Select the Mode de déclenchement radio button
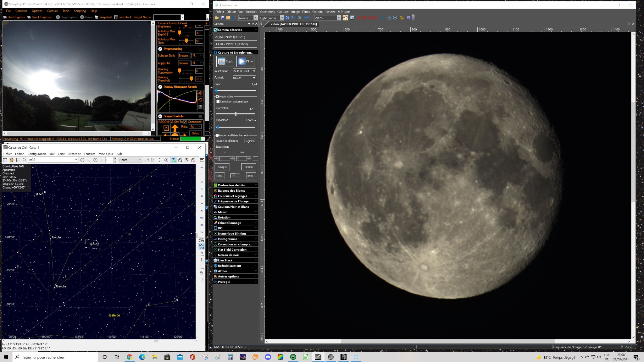The height and width of the screenshot is (362, 644). (x=217, y=135)
